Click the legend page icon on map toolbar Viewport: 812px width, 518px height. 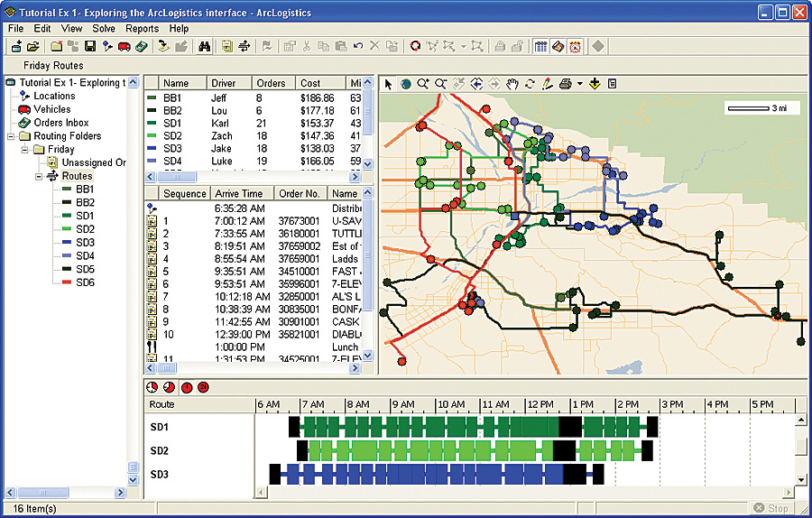[612, 84]
